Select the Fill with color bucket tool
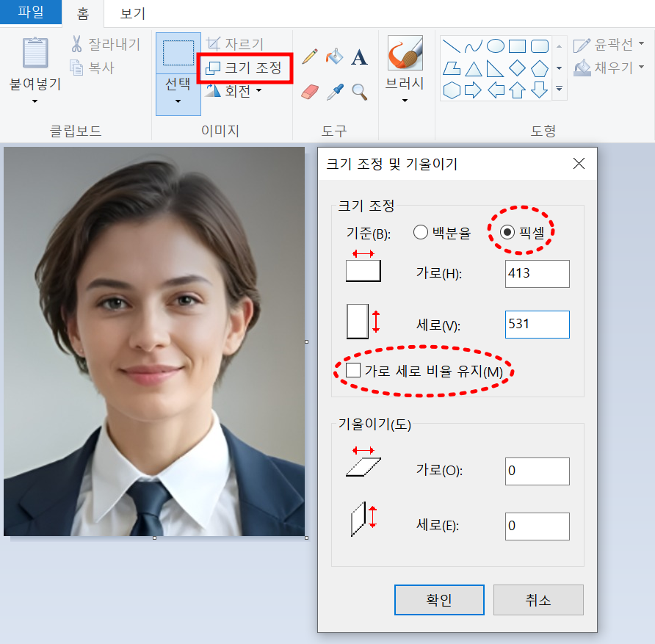The width and height of the screenshot is (655, 644). click(x=335, y=56)
